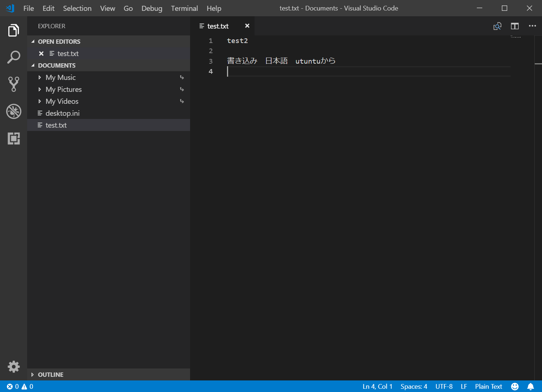Open the Debug view icon
The image size is (542, 392).
13,111
